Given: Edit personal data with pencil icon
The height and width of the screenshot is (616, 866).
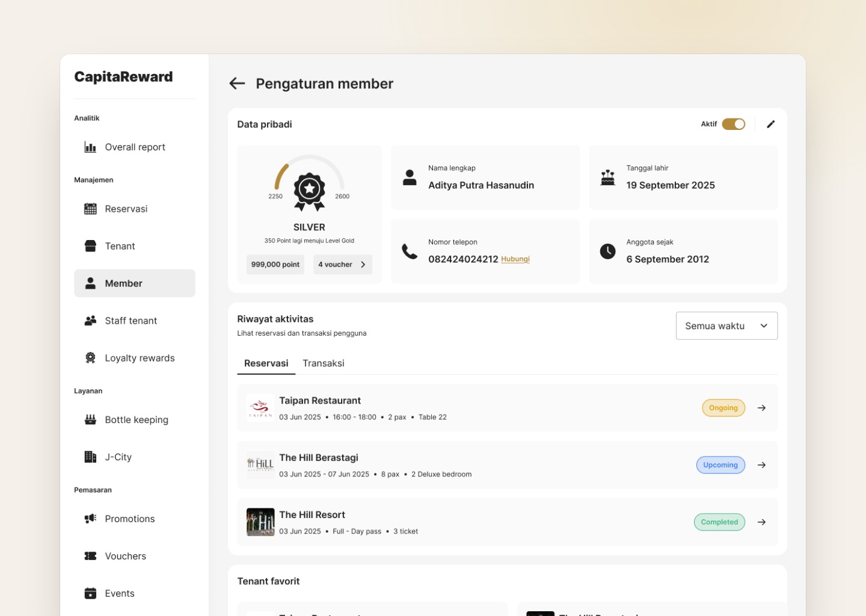Looking at the screenshot, I should coord(770,124).
